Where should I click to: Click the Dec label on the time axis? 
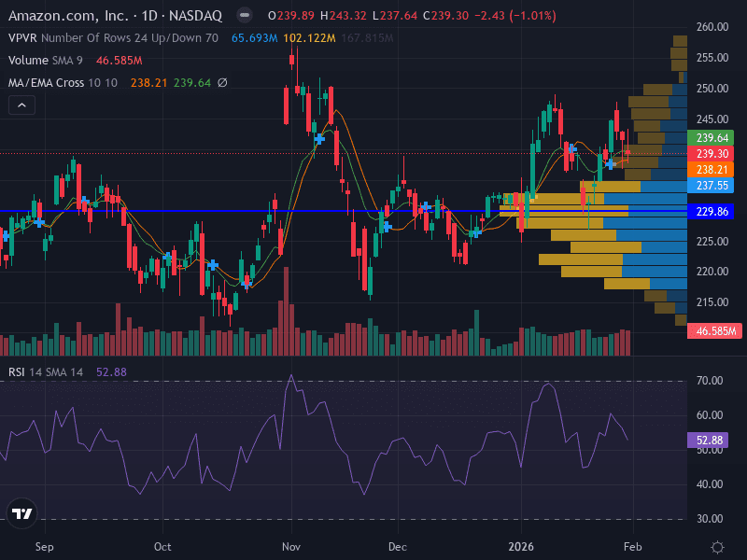point(398,547)
